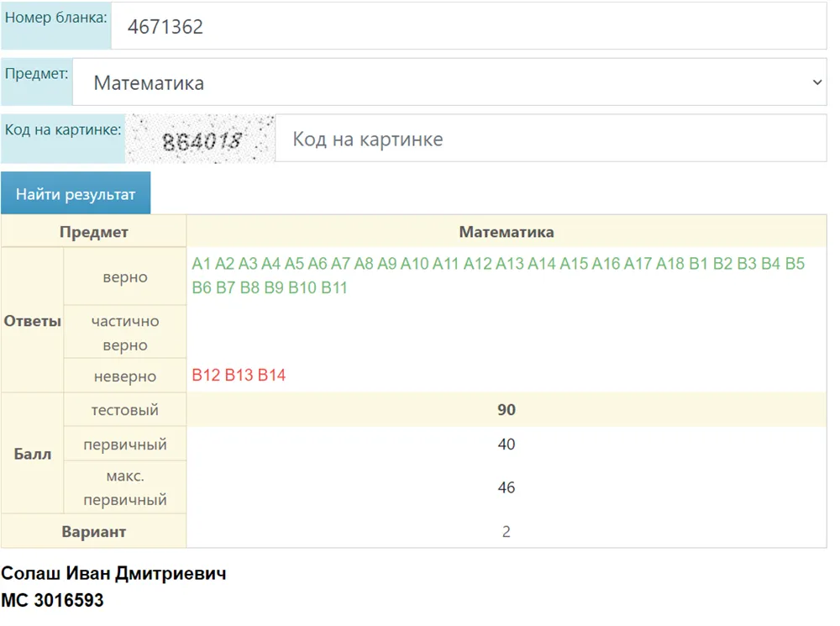Open the Предмет dropdown showing Математика
The height and width of the screenshot is (626, 840).
click(449, 82)
